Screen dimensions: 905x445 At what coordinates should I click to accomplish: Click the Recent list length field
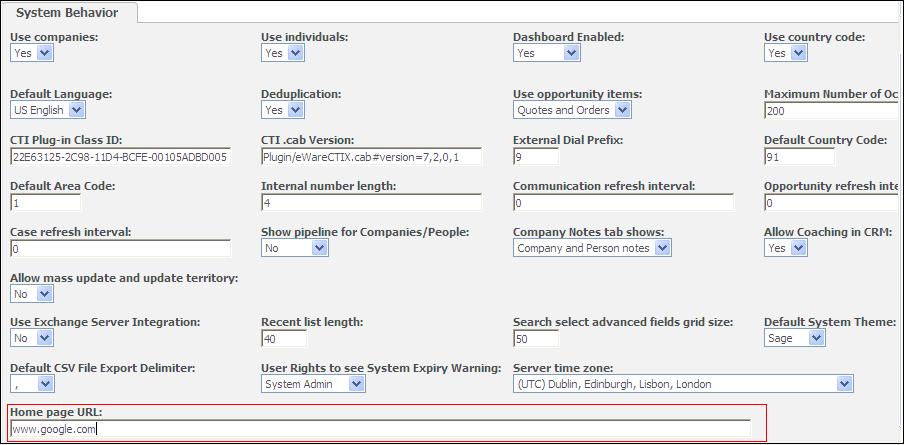[x=284, y=339]
